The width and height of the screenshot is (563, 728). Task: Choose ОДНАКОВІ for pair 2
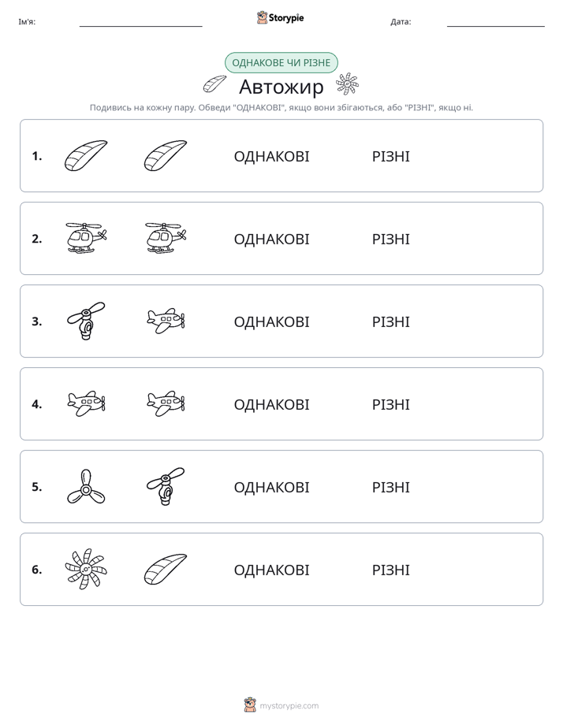(271, 239)
